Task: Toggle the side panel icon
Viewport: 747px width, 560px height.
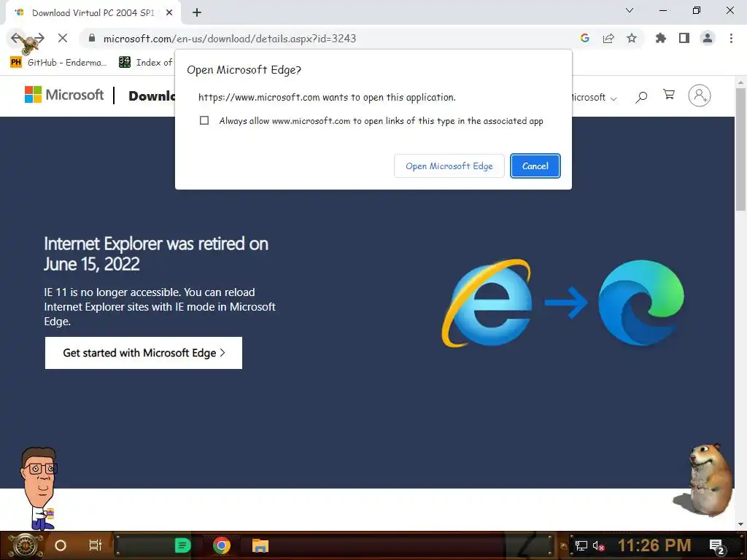Action: (x=684, y=38)
